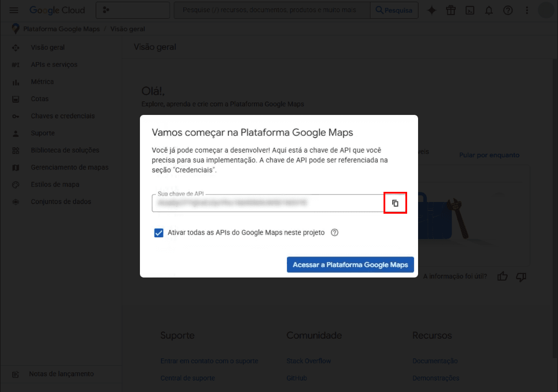
Task: Open the gift free trial icon
Action: [451, 10]
